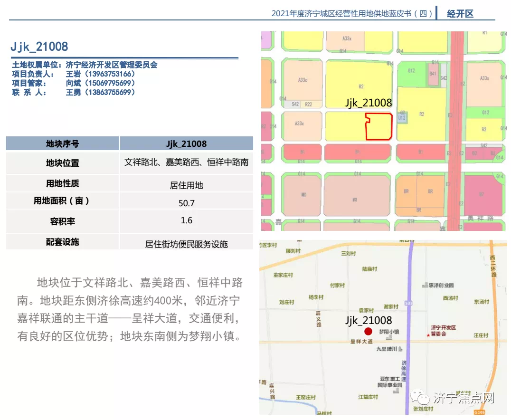Click 陆庙村 village label
The image size is (511, 420).
click(369, 269)
